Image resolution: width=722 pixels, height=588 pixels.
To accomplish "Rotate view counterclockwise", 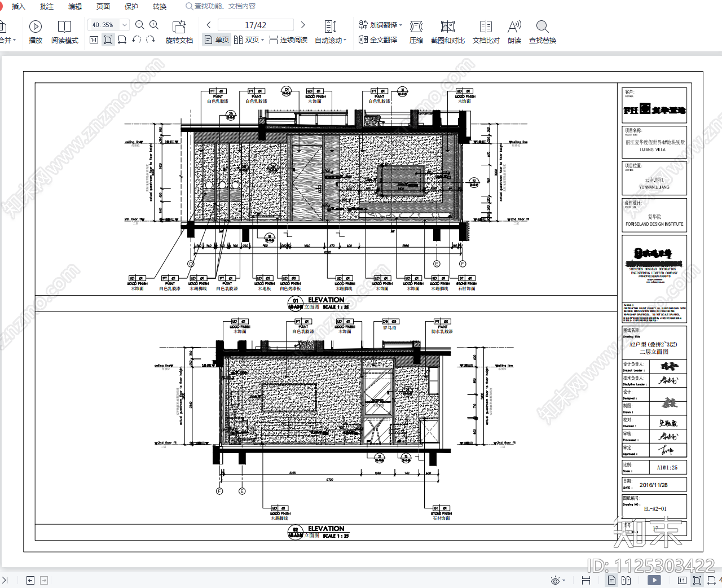I will (x=137, y=40).
